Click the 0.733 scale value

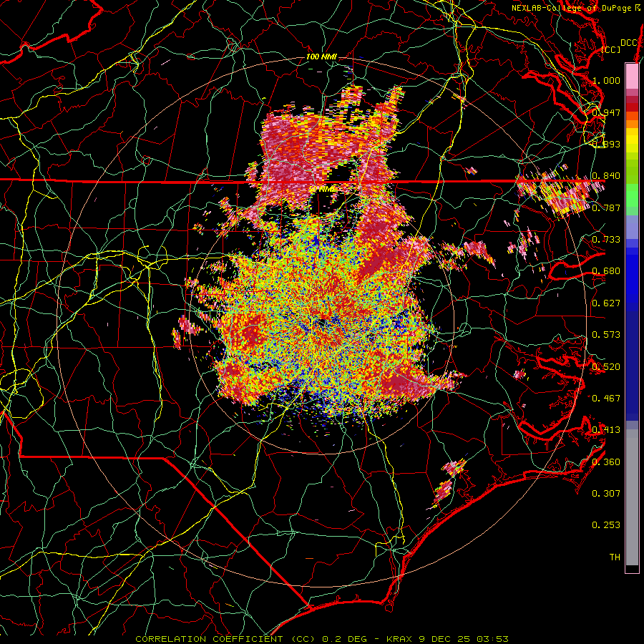[x=606, y=240]
